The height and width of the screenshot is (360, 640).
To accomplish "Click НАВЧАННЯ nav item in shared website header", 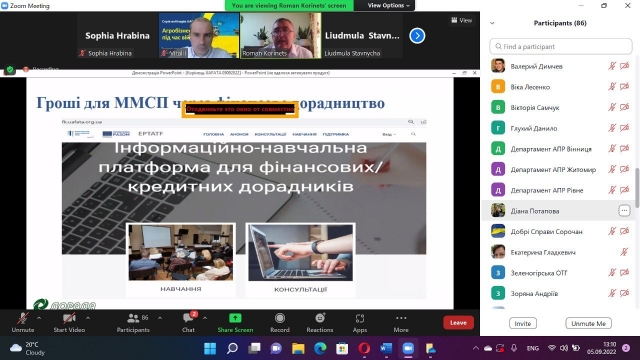I will click(304, 134).
